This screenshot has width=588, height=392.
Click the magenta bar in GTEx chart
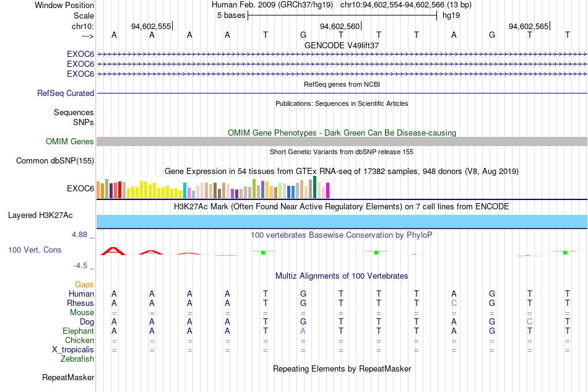tap(328, 190)
